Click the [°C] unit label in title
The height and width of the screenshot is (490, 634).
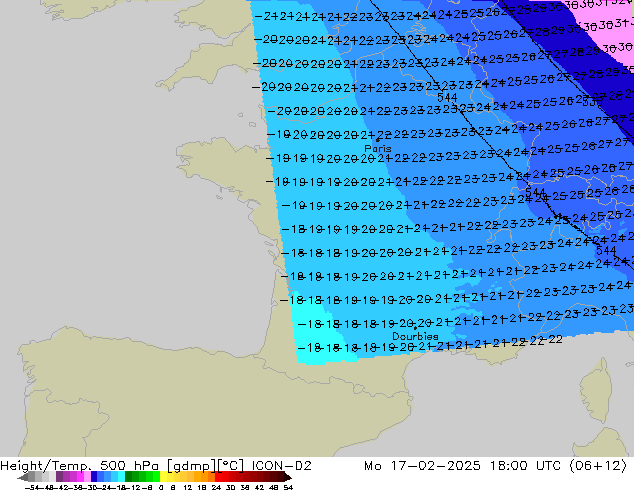(x=231, y=466)
